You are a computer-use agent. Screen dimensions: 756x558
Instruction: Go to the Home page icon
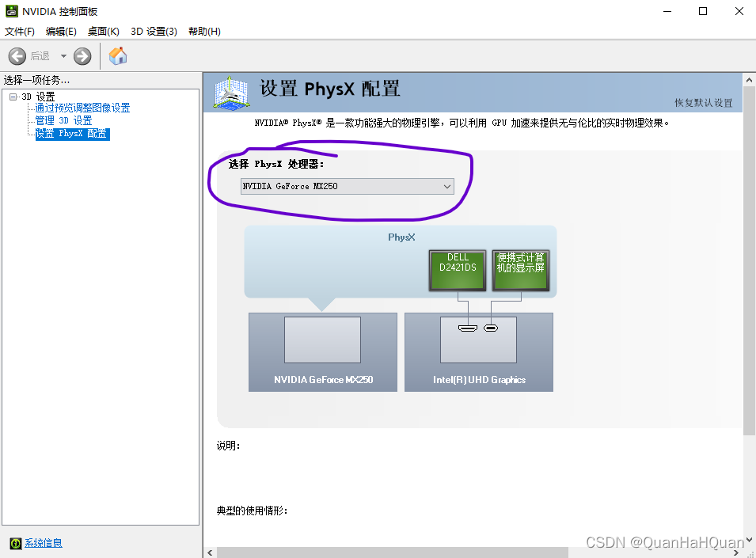pyautogui.click(x=118, y=56)
